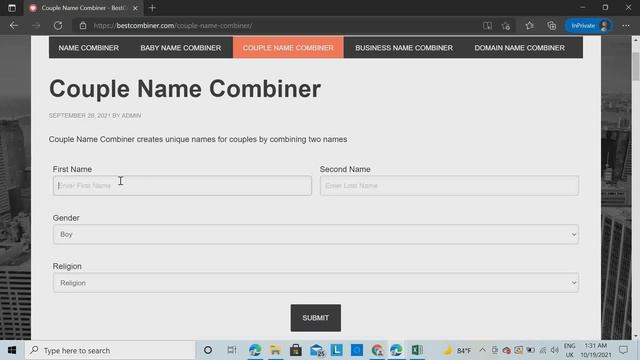Go back using browser back arrow
Image resolution: width=640 pixels, height=360 pixels.
click(x=14, y=25)
